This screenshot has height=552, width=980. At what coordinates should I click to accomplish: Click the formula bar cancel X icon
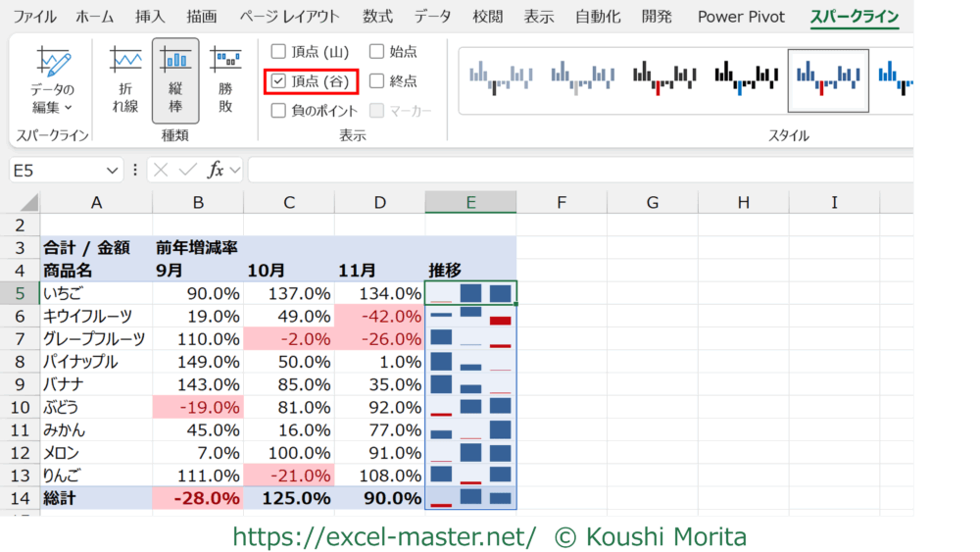162,170
